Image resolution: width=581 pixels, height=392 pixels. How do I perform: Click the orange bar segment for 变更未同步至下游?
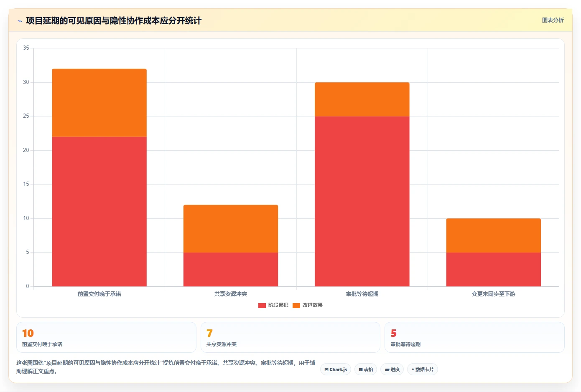click(494, 235)
